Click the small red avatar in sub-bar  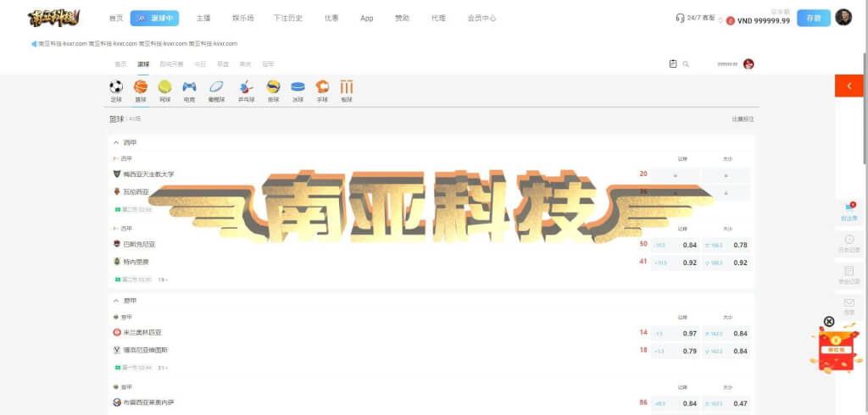pos(748,64)
